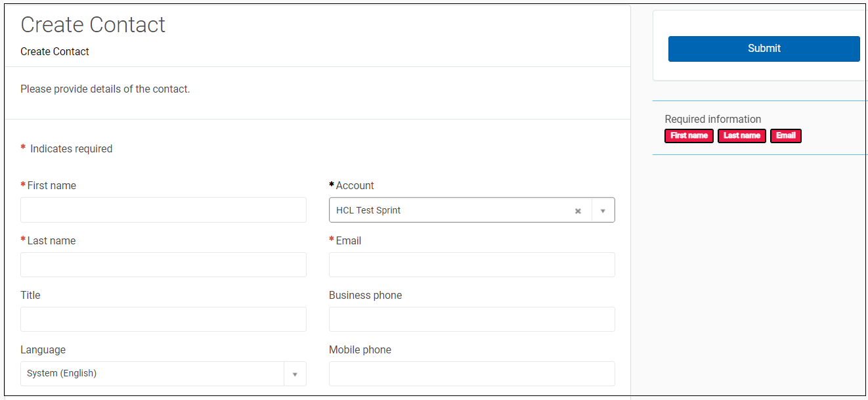Click the Account field label
The height and width of the screenshot is (400, 868).
click(x=355, y=186)
